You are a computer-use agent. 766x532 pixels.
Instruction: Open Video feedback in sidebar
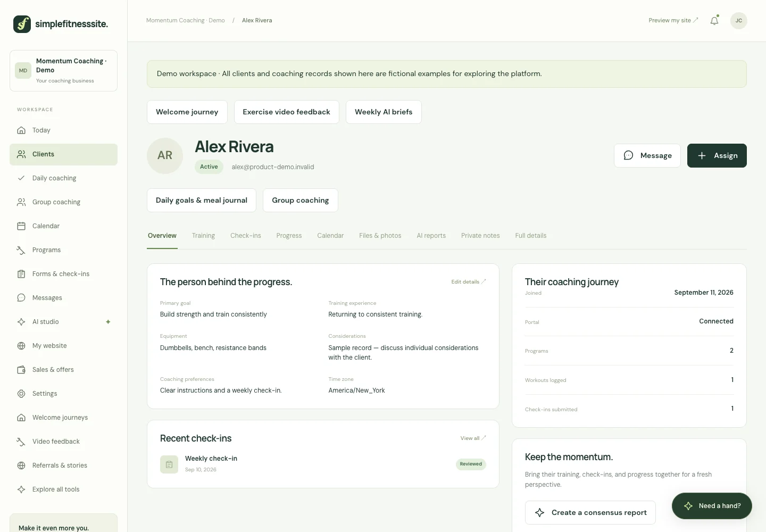(63, 442)
